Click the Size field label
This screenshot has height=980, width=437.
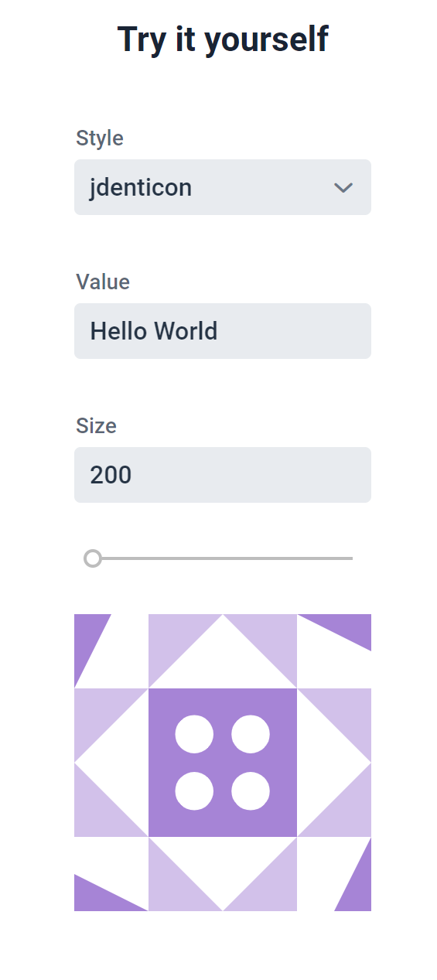click(x=97, y=426)
